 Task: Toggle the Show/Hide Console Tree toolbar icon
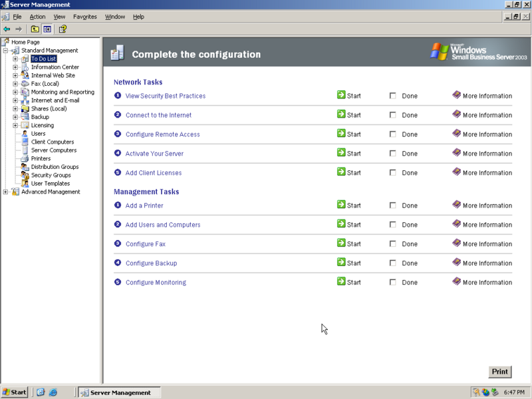coord(47,29)
